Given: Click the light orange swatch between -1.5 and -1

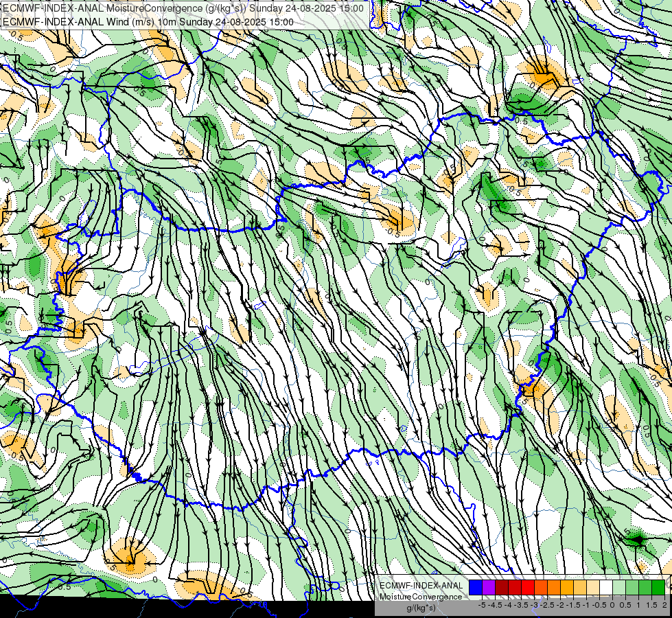Looking at the screenshot, I should [580, 587].
